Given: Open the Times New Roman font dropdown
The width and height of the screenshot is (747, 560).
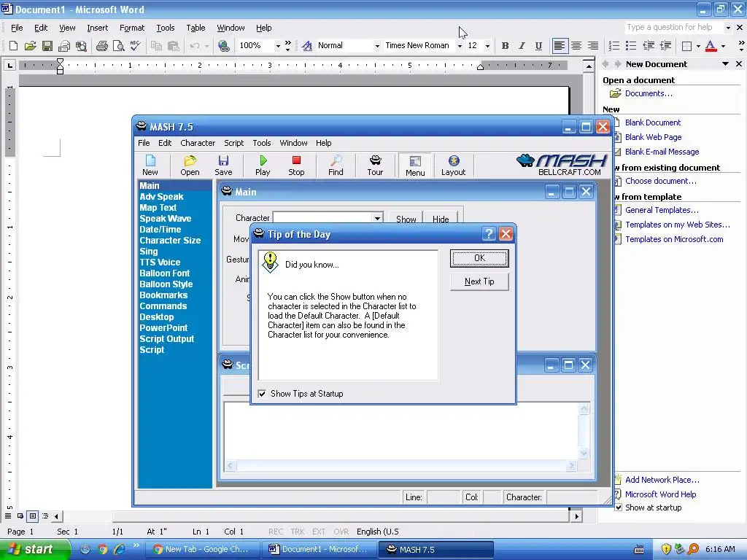Looking at the screenshot, I should (460, 46).
